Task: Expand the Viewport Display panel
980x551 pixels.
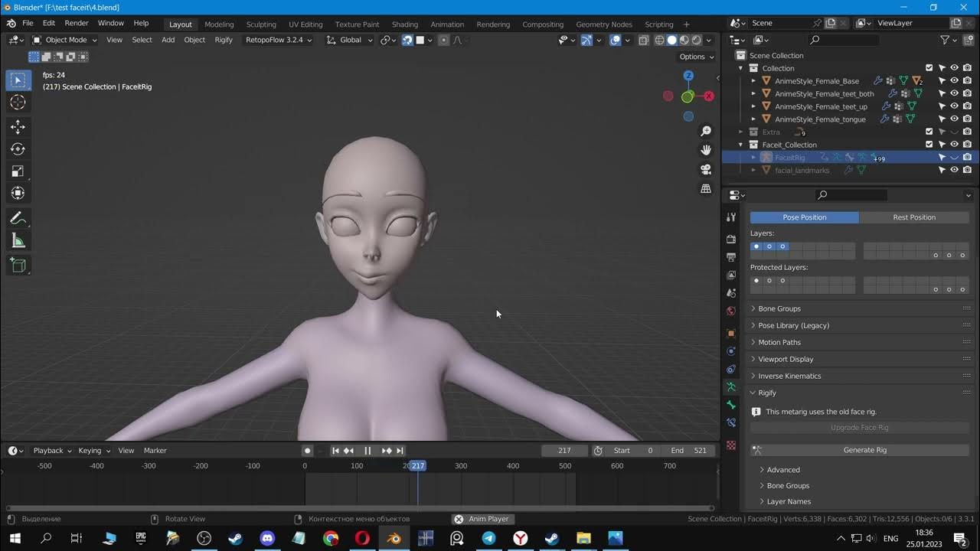Action: point(860,359)
